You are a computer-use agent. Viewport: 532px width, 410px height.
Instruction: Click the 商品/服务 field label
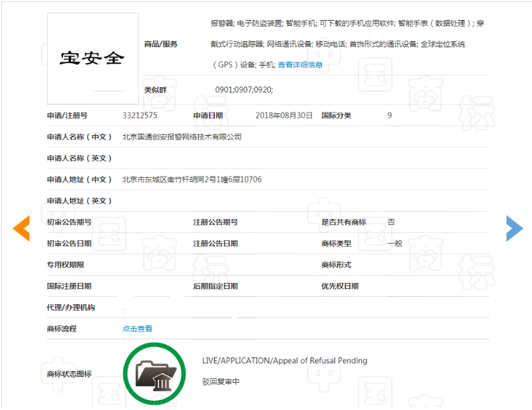[x=161, y=44]
